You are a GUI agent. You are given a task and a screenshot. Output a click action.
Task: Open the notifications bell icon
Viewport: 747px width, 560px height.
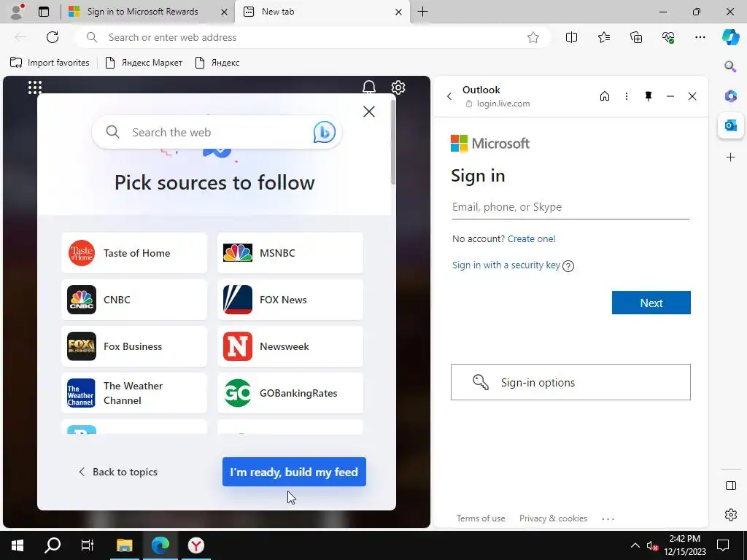coord(369,87)
